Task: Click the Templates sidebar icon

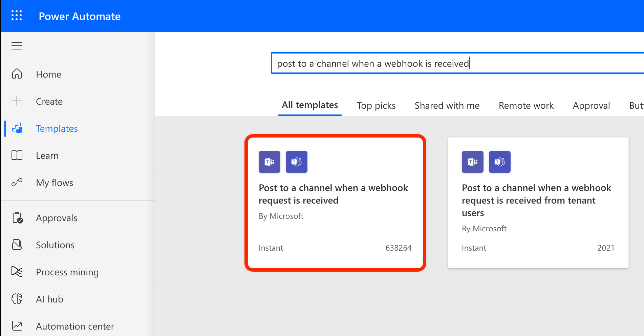Action: [x=17, y=128]
